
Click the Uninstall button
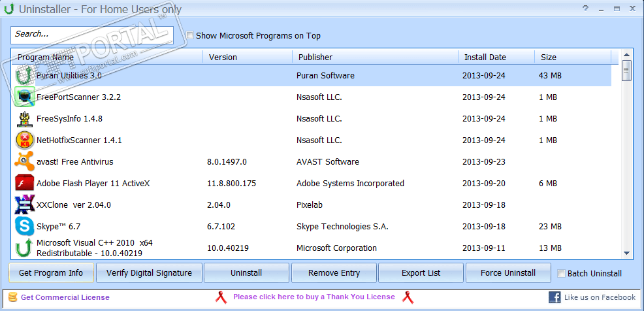click(x=246, y=273)
